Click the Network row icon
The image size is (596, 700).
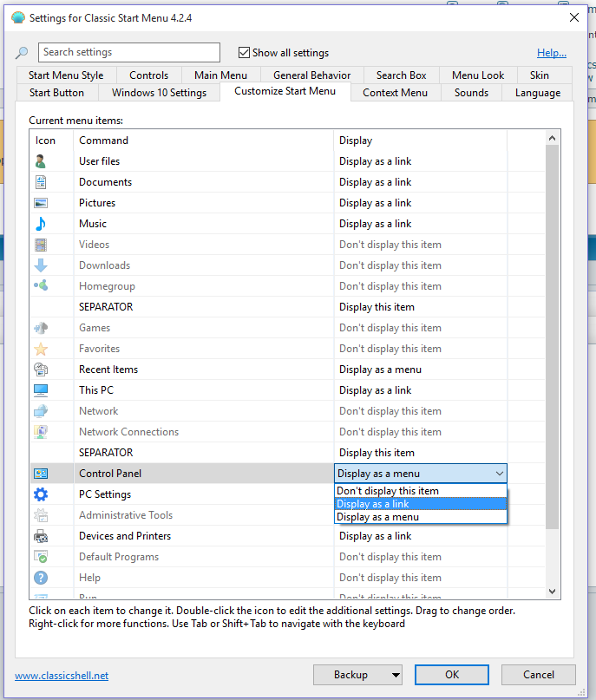pos(41,411)
